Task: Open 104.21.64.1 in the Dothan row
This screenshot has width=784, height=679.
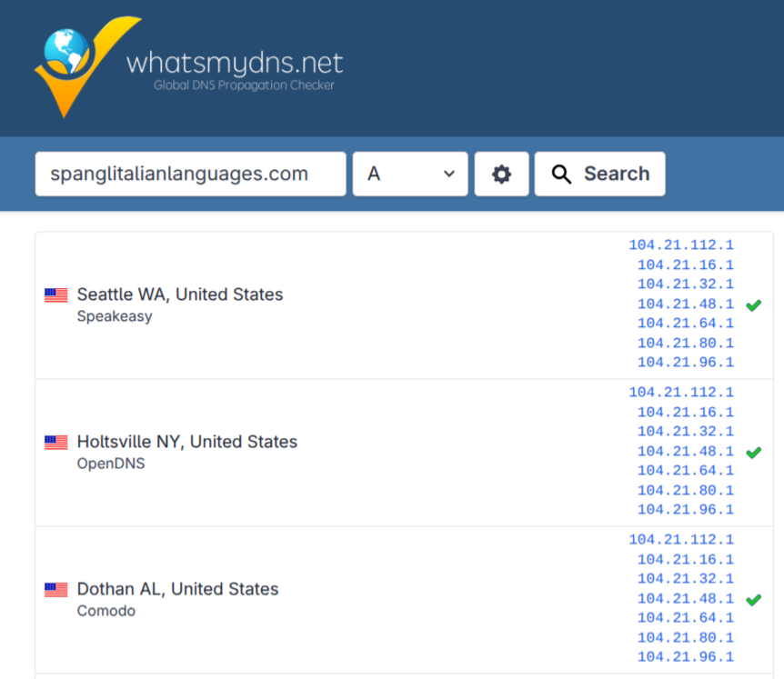Action: pos(686,618)
